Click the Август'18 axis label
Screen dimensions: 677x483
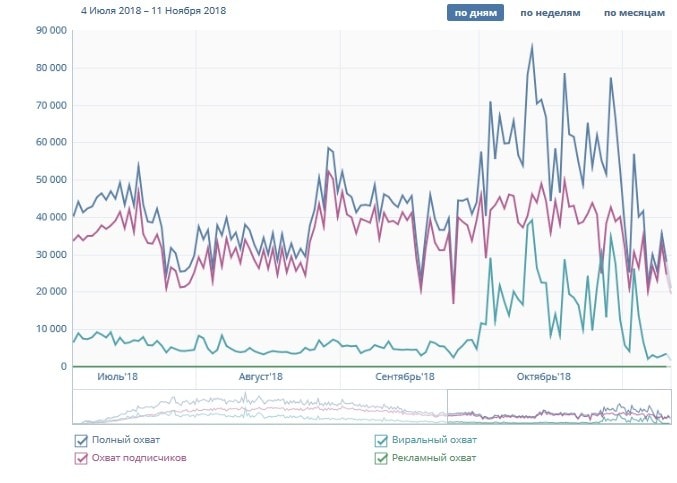click(x=261, y=377)
